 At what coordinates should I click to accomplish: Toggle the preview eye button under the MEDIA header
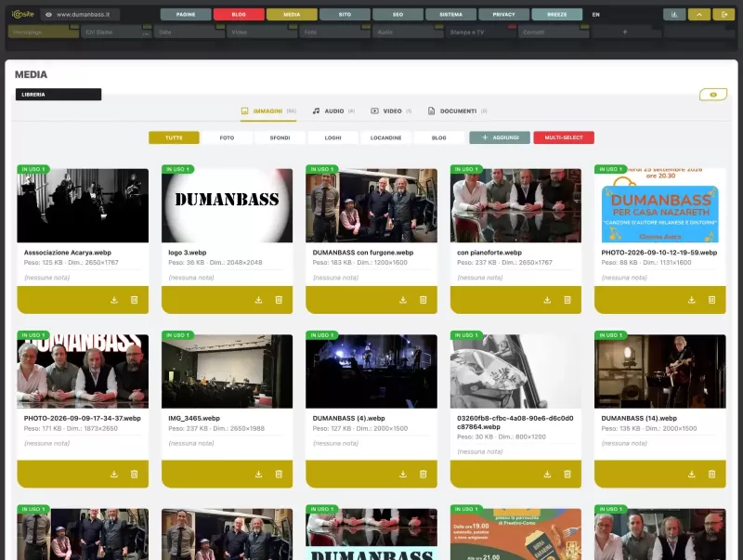[x=713, y=95]
